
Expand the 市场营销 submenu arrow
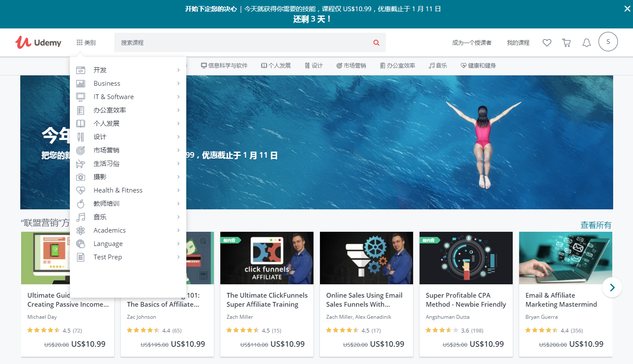178,150
